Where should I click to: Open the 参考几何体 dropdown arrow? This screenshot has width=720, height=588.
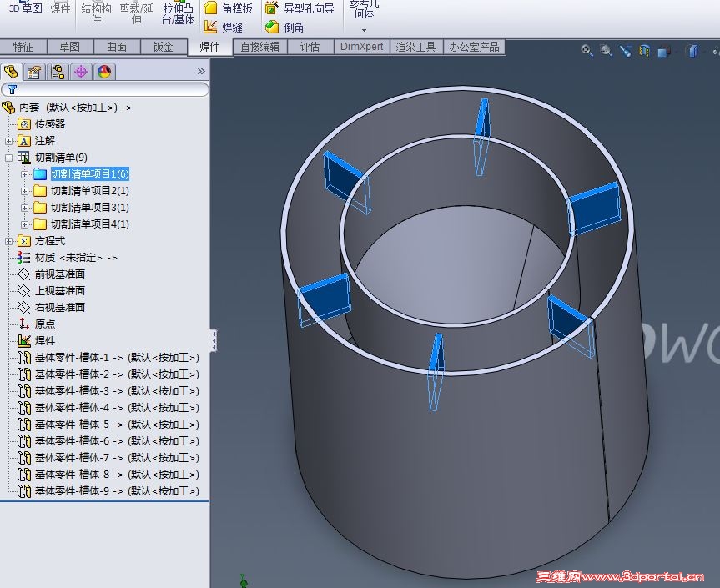click(x=363, y=30)
